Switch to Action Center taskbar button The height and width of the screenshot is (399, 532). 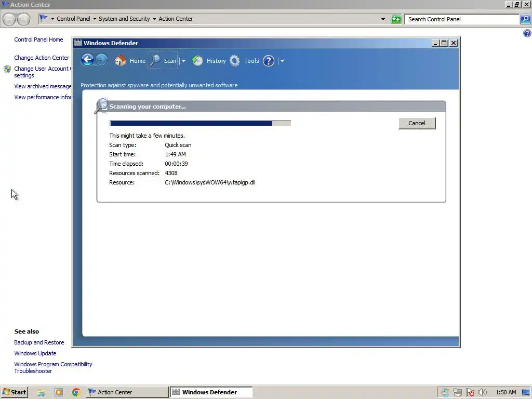[127, 392]
